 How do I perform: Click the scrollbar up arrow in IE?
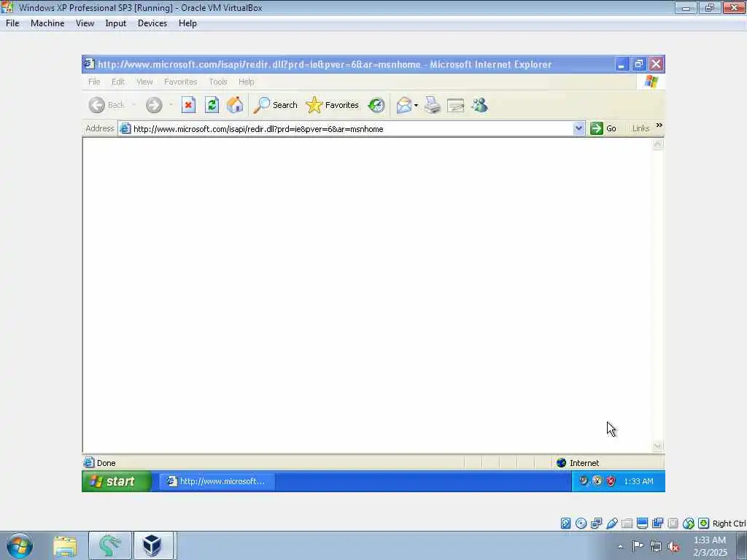[658, 144]
